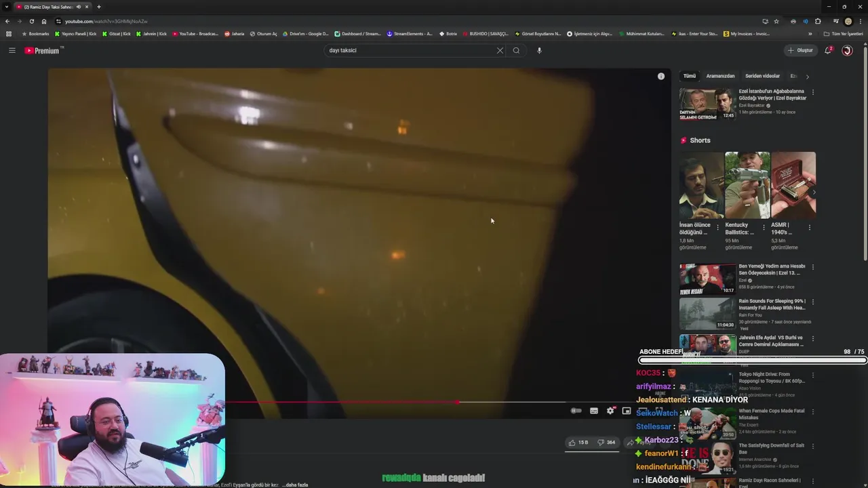Like the video (15 B)

click(578, 443)
